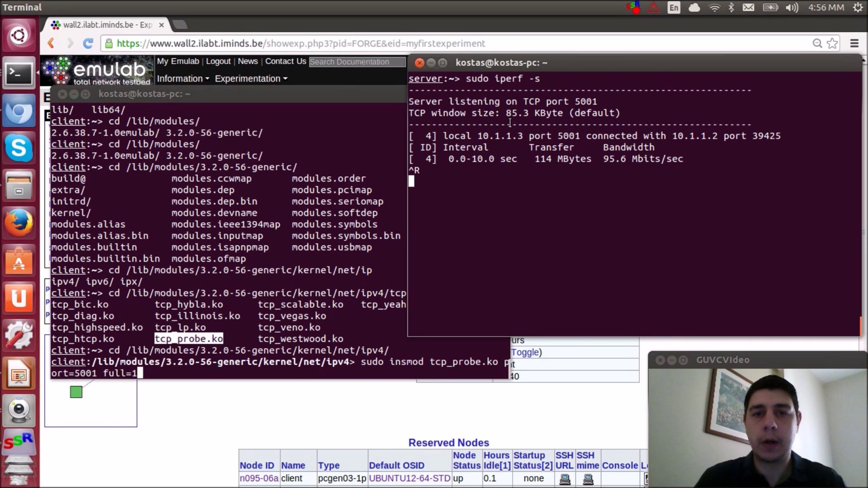
Task: Click the browser back arrow
Action: point(51,43)
